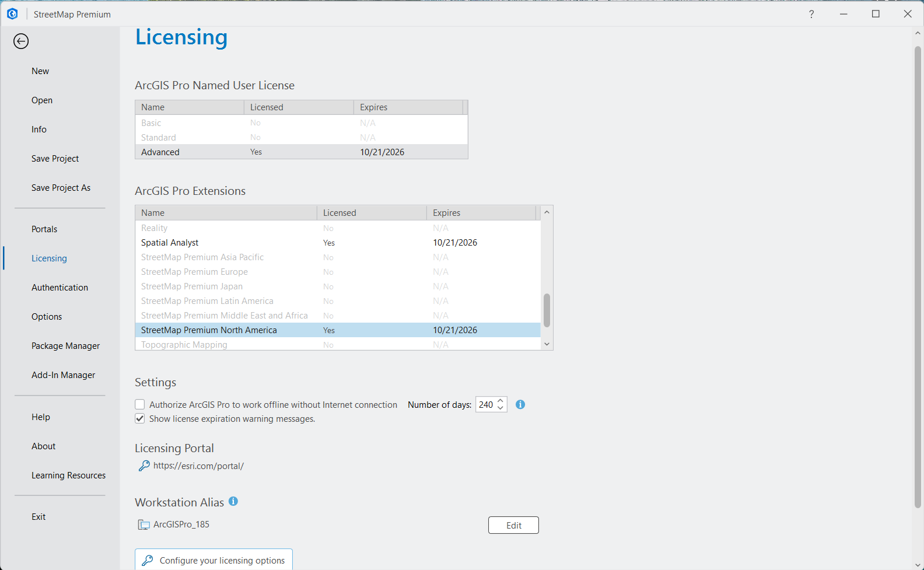Sort the extensions table by Name column
The image size is (924, 570).
[x=226, y=213]
